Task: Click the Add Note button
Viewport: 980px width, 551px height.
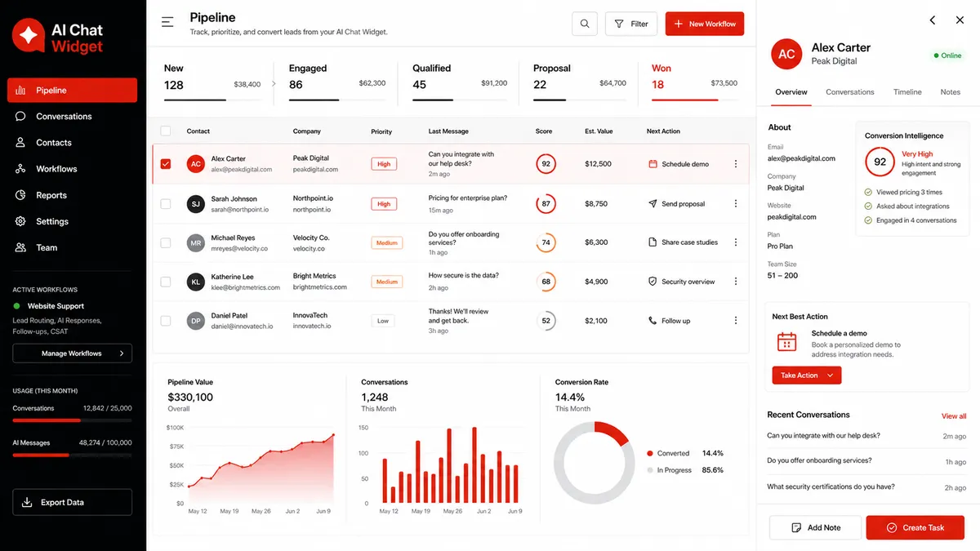Action: pos(815,527)
